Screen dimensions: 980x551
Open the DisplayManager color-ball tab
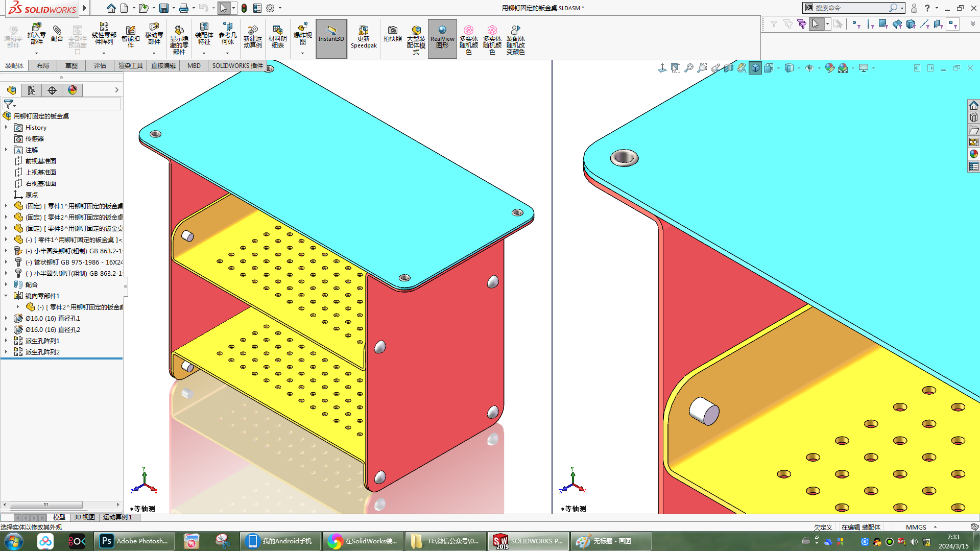[x=73, y=90]
